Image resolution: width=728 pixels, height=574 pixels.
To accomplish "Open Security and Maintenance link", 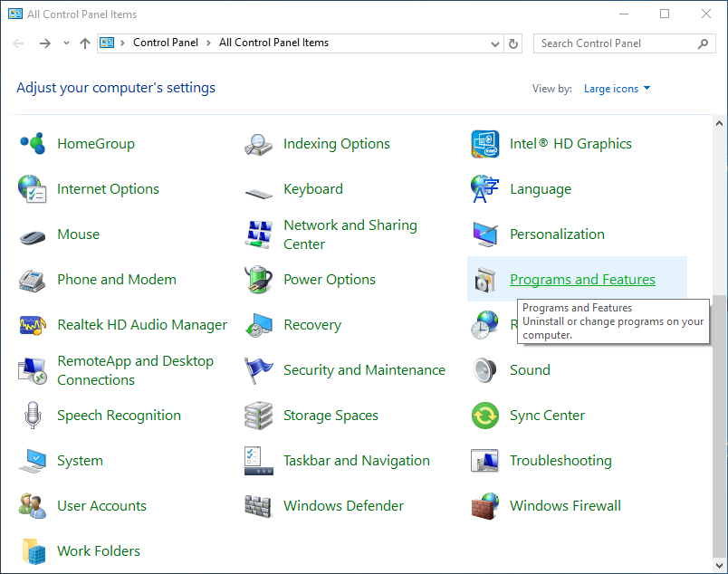I will pos(365,370).
